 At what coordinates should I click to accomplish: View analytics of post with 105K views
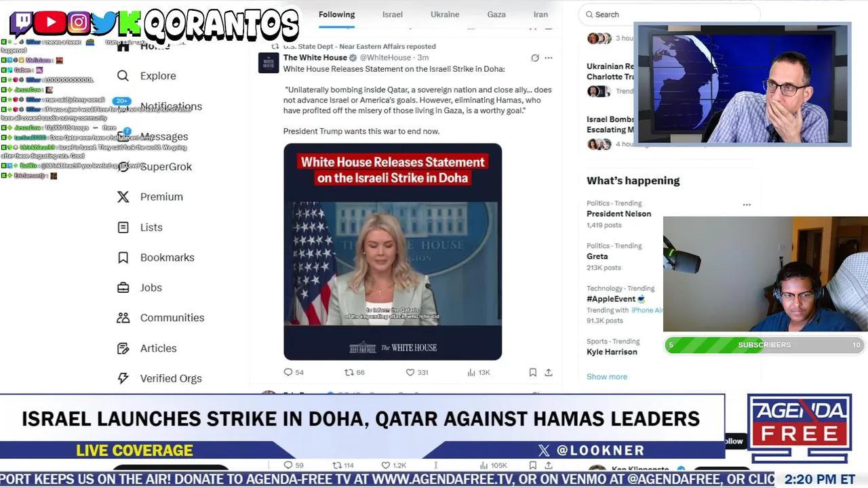click(493, 465)
